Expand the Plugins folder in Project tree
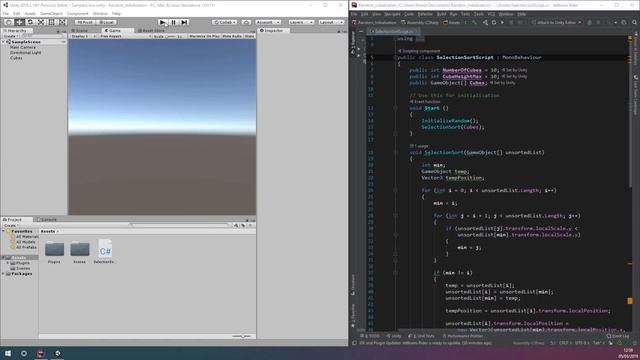This screenshot has height=360, width=640. [x=8, y=263]
